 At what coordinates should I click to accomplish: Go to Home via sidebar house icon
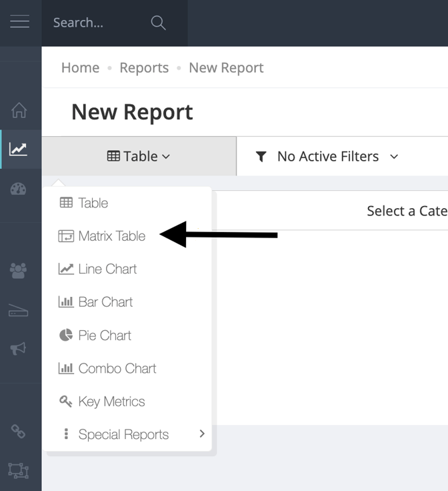coord(19,110)
